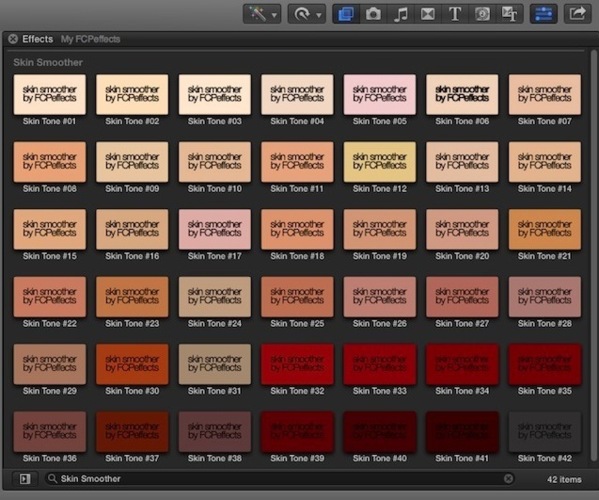Click the Share export icon

click(578, 14)
